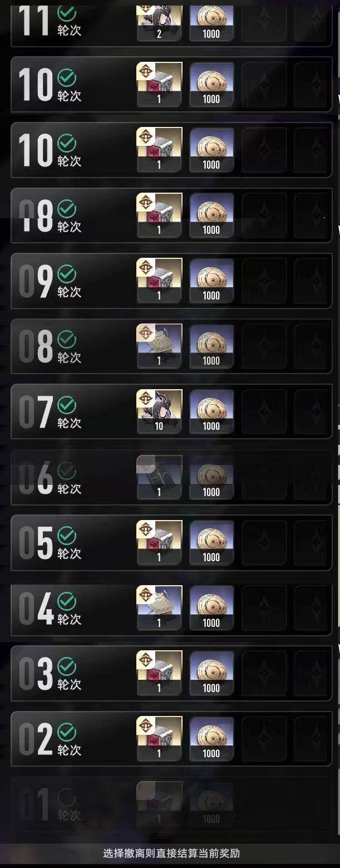The width and height of the screenshot is (340, 868).
Task: Click the withdraw settlement notice text at bottom
Action: pyautogui.click(x=171, y=853)
